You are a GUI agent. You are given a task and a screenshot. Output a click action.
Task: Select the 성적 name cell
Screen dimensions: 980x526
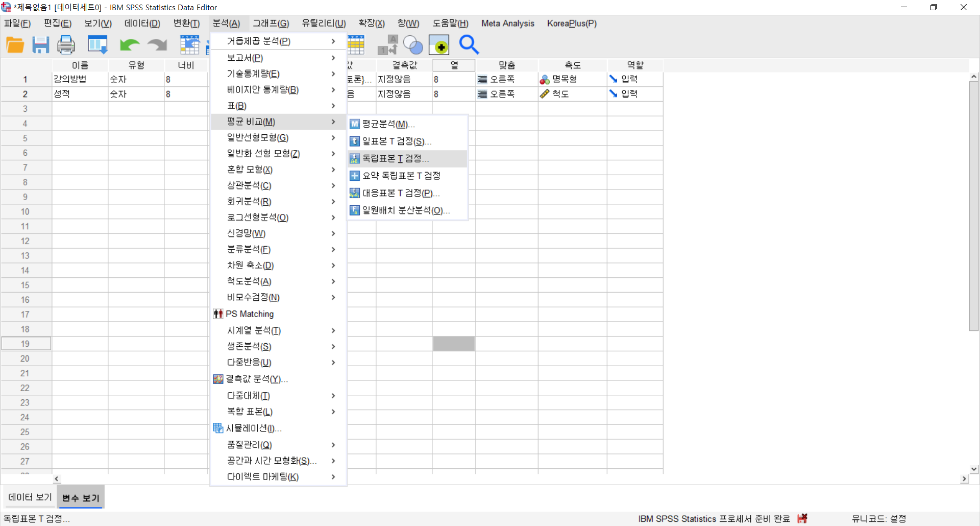80,94
